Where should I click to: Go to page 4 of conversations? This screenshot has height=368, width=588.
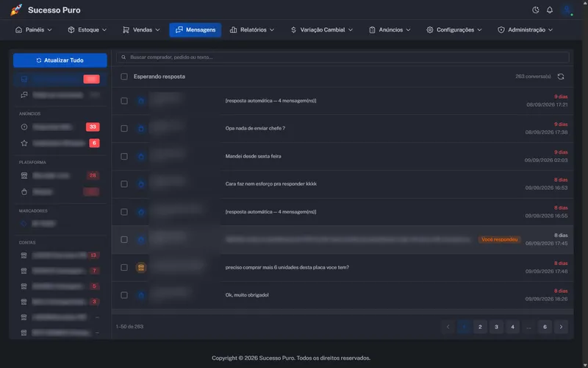pos(512,327)
